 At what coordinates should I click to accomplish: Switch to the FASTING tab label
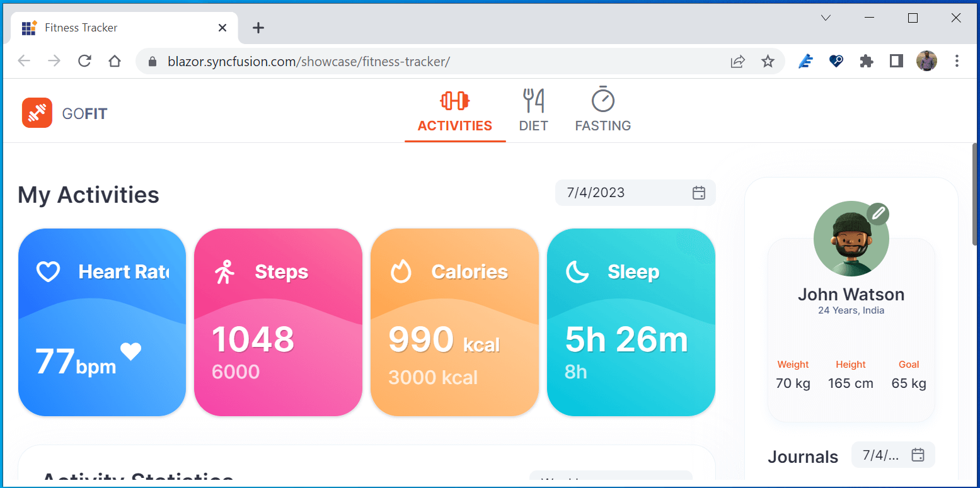(x=603, y=126)
